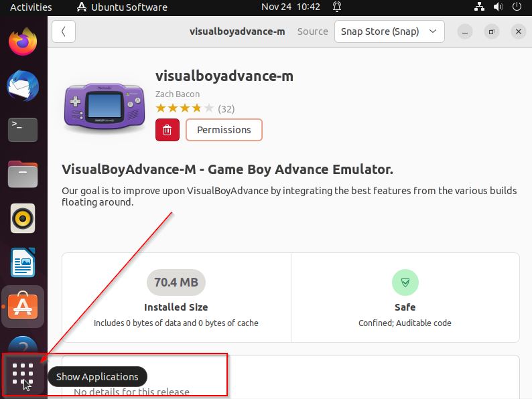Open the Permissions dialog
This screenshot has width=532, height=399.
click(224, 130)
